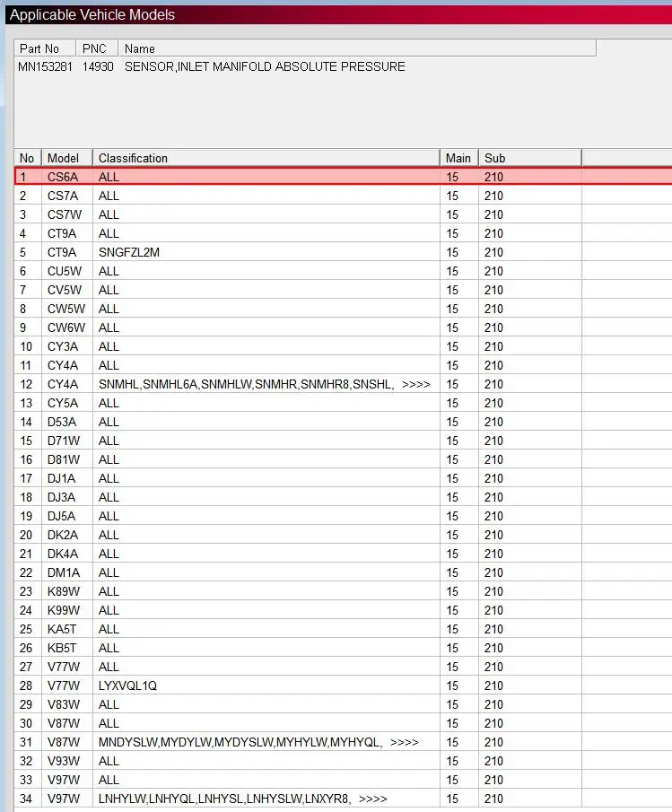Select the KA5T model row

coord(344,629)
